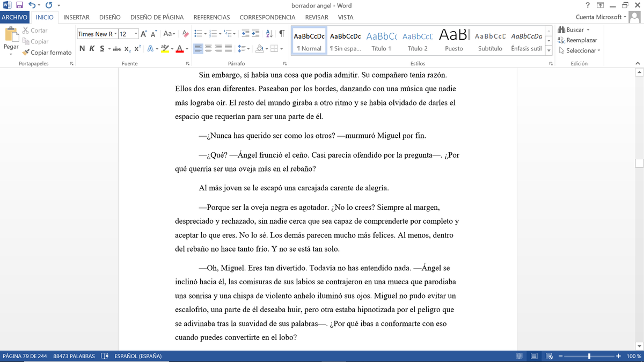
Task: Apply the Subtítulo style
Action: tap(490, 41)
